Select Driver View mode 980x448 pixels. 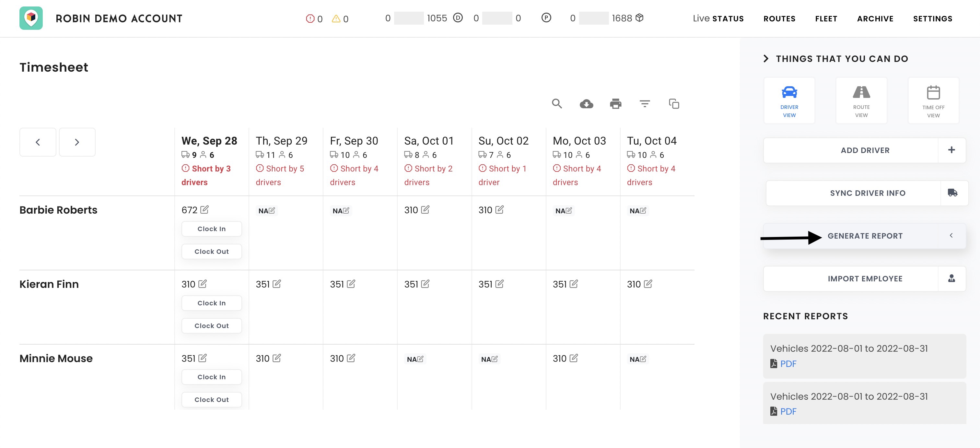coord(789,100)
